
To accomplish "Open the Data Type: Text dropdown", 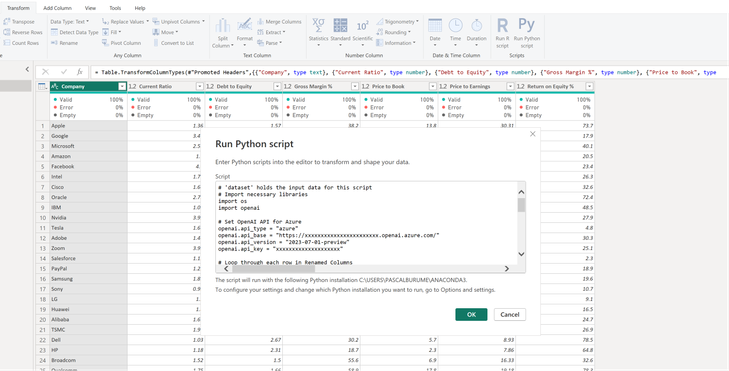I will click(x=70, y=21).
